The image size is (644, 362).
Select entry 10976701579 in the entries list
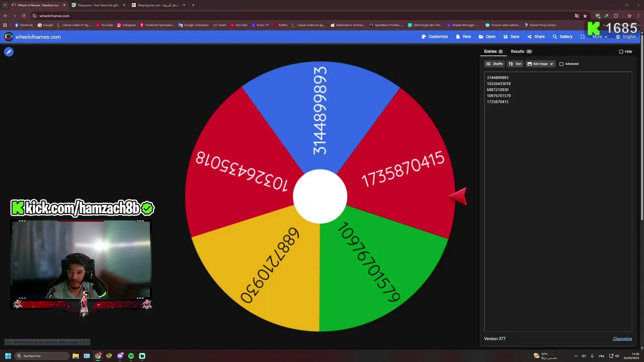[x=499, y=96]
